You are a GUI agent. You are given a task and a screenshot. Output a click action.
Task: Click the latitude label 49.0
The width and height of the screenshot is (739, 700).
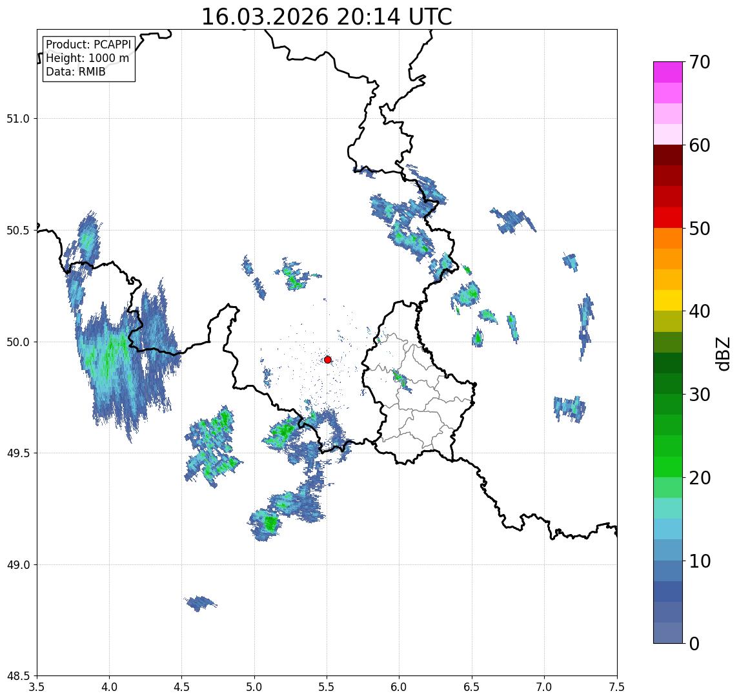(18, 564)
